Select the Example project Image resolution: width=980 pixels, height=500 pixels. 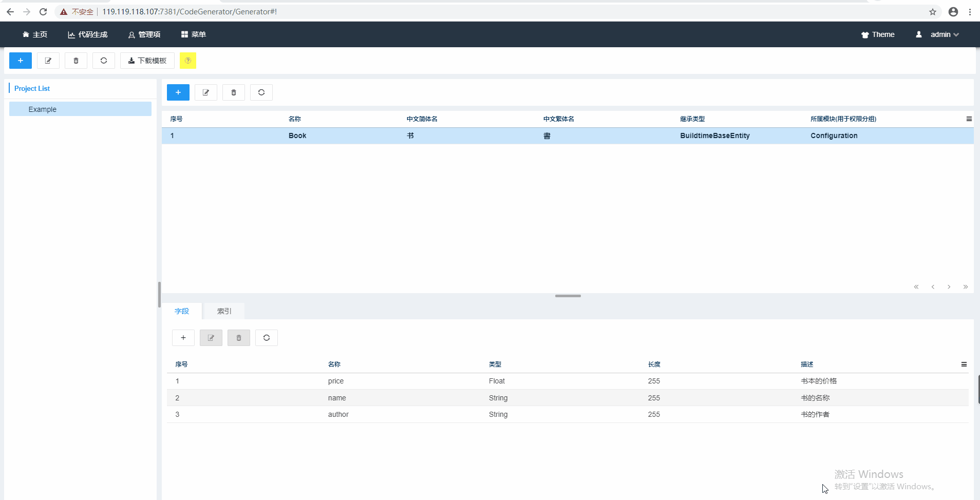click(80, 109)
